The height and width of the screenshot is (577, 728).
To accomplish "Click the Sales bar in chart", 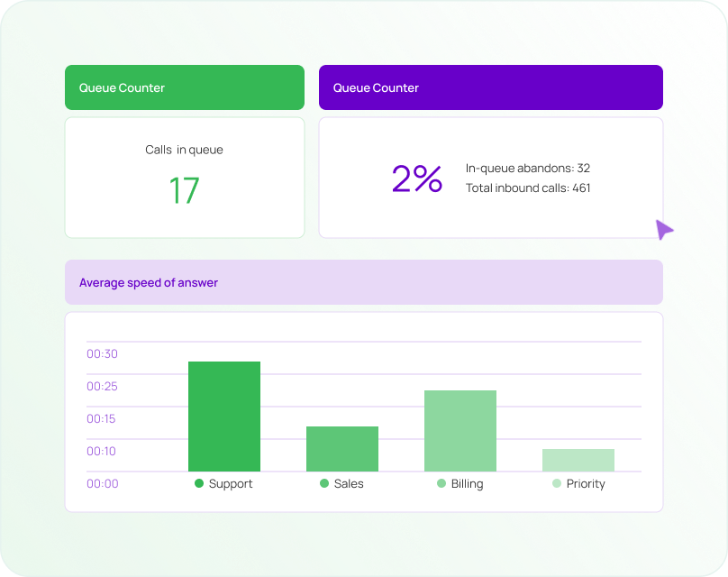I will (x=342, y=448).
